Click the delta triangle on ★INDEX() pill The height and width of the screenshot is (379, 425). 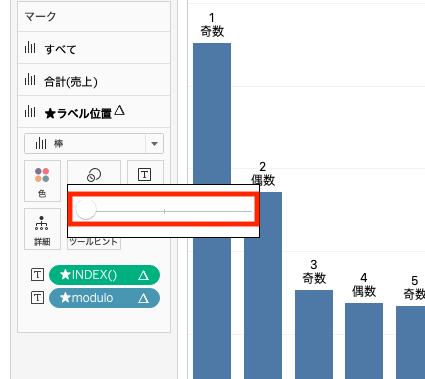(x=144, y=275)
